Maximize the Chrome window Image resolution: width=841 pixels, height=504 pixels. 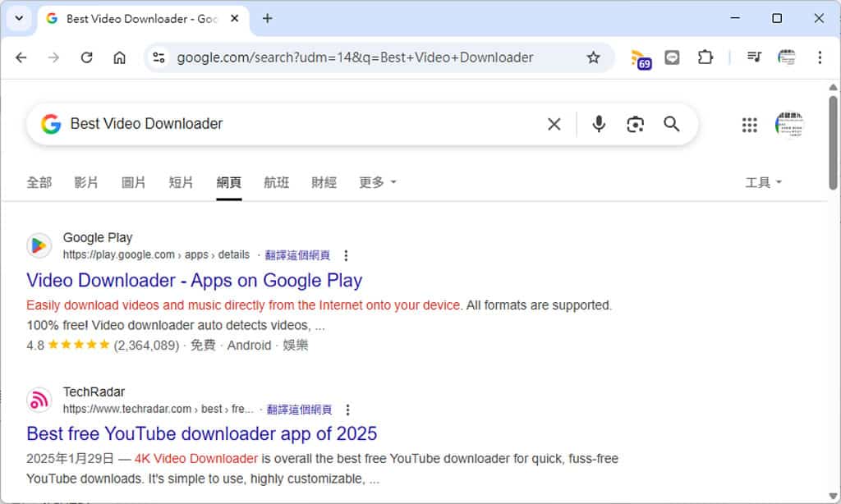[x=777, y=18]
